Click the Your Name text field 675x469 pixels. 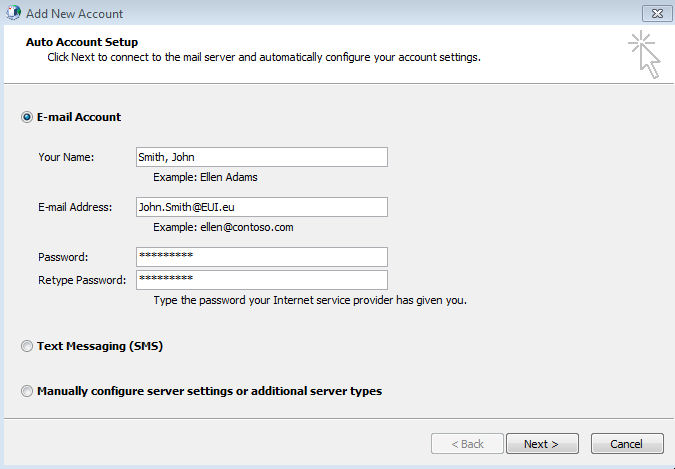tap(261, 157)
